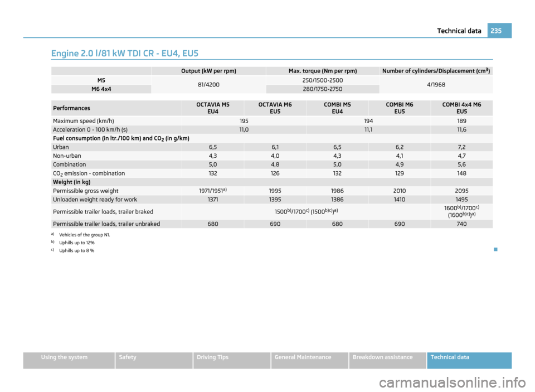This screenshot has width=535, height=392.
Task: Select urban consumption value 7,2
Action: coord(461,147)
